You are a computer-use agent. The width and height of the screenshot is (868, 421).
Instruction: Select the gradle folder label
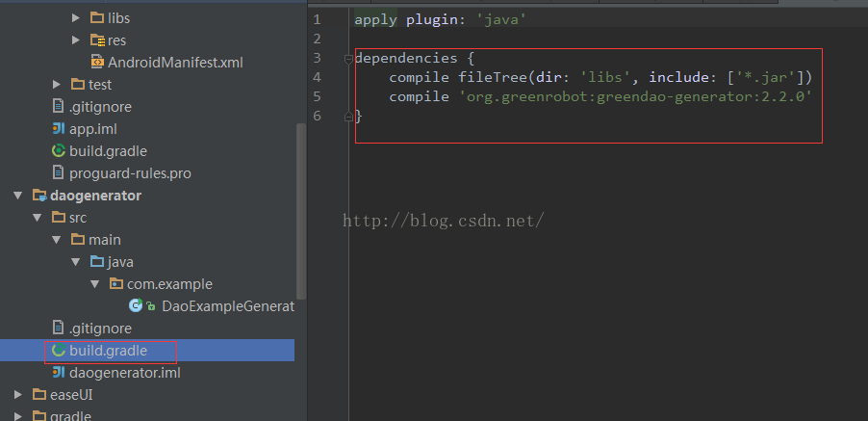click(x=70, y=416)
